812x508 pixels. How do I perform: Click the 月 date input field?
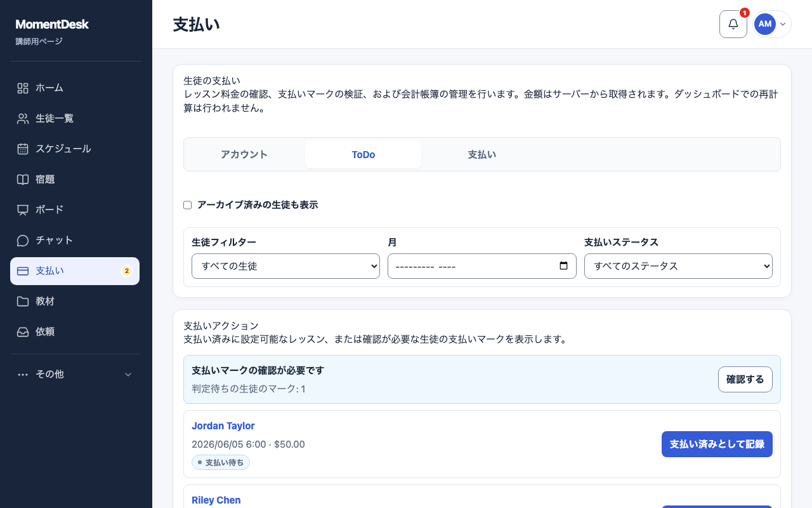(482, 266)
